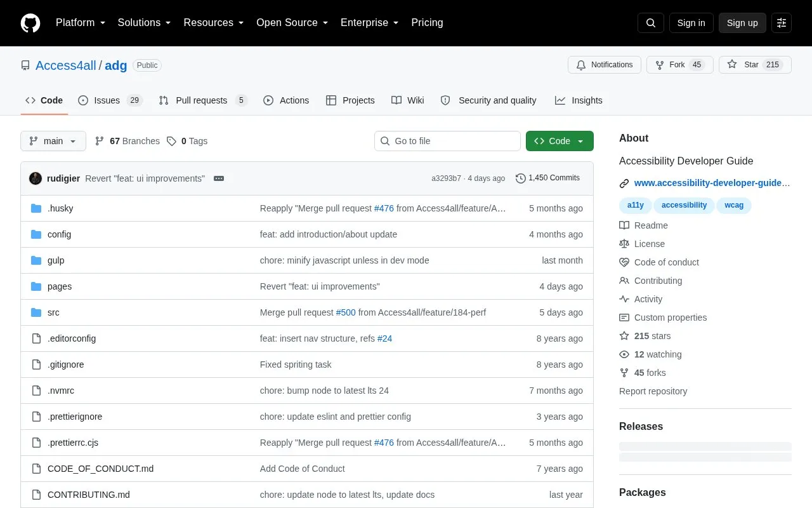Click the .editorconfig file icon
The width and height of the screenshot is (812, 508).
click(36, 338)
